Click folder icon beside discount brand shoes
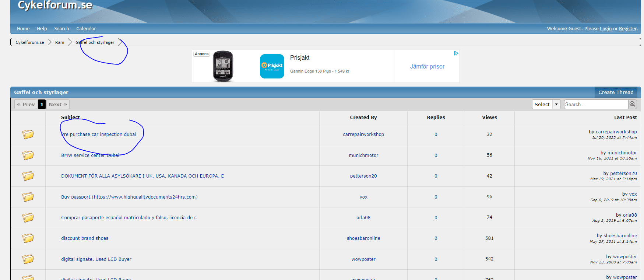The image size is (644, 280). 28,238
